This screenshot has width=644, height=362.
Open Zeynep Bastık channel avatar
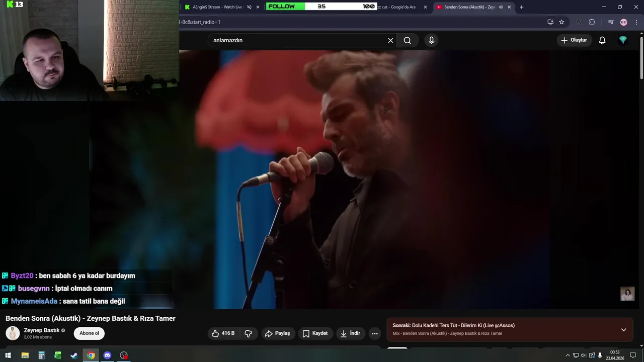(x=13, y=333)
